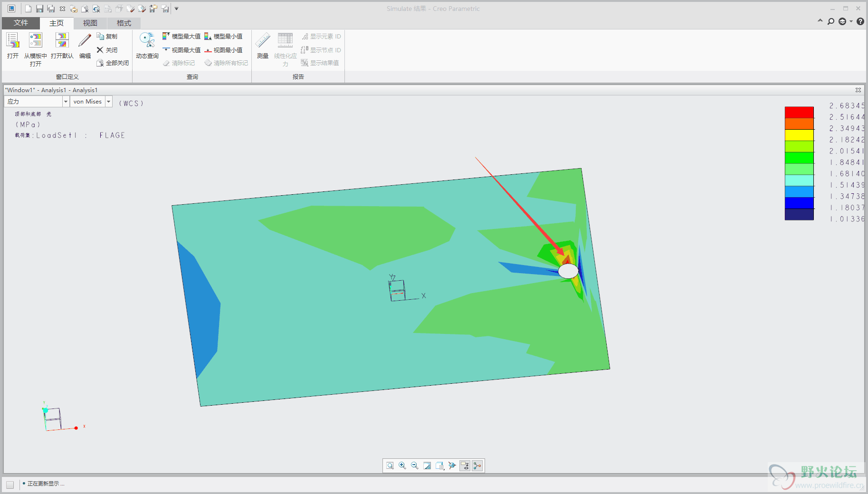
Task: Close Window1 result pane with X icon
Action: tap(858, 90)
